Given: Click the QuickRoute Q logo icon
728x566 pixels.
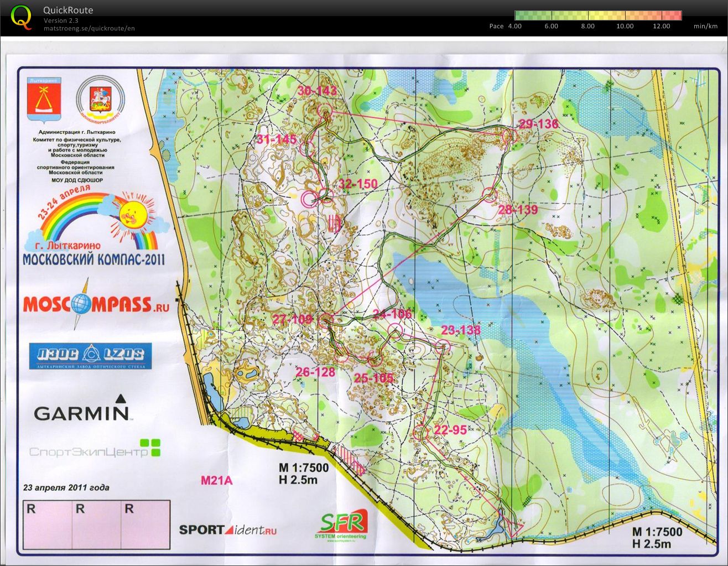Looking at the screenshot, I should click(20, 17).
